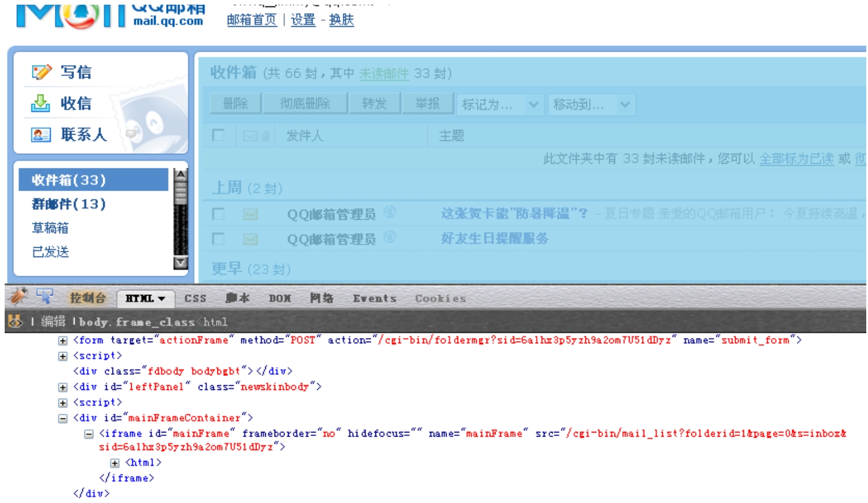Click the Firebug bug icon

19,297
